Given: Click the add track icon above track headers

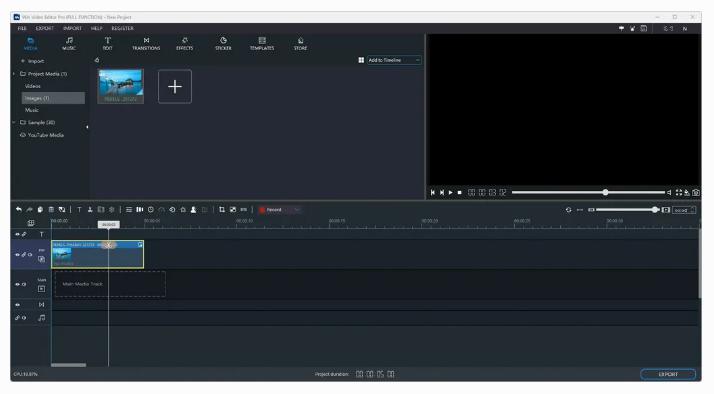Looking at the screenshot, I should click(31, 223).
